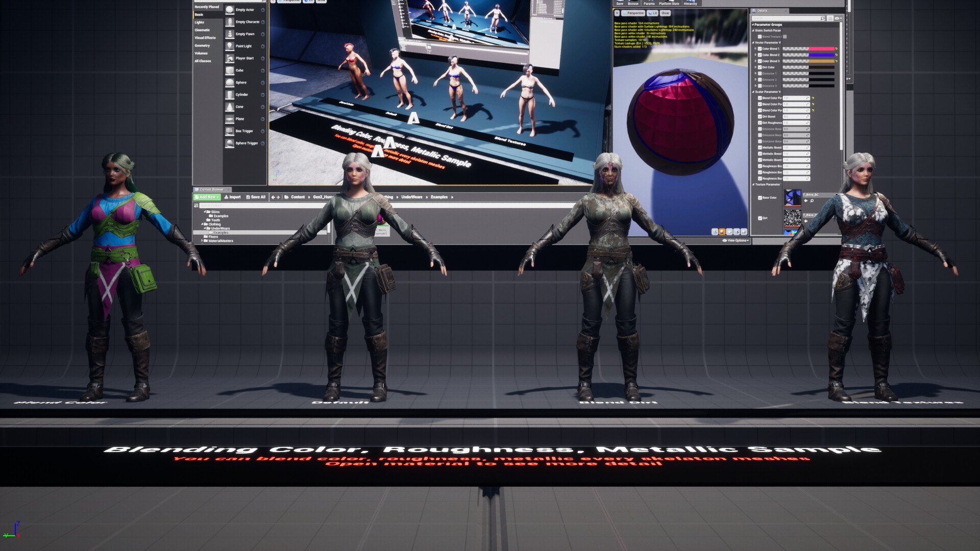
Task: Select the Cube primitive icon
Action: [x=230, y=70]
